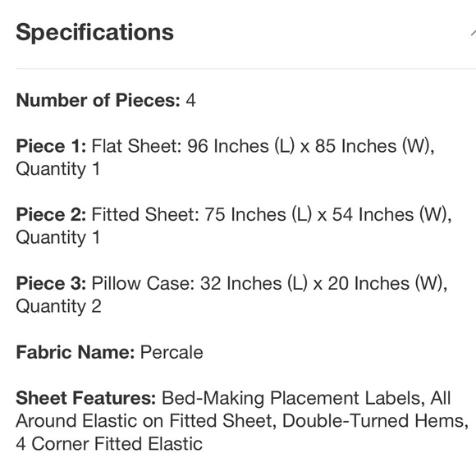
Task: Select the Number of Pieces label
Action: pyautogui.click(x=98, y=100)
